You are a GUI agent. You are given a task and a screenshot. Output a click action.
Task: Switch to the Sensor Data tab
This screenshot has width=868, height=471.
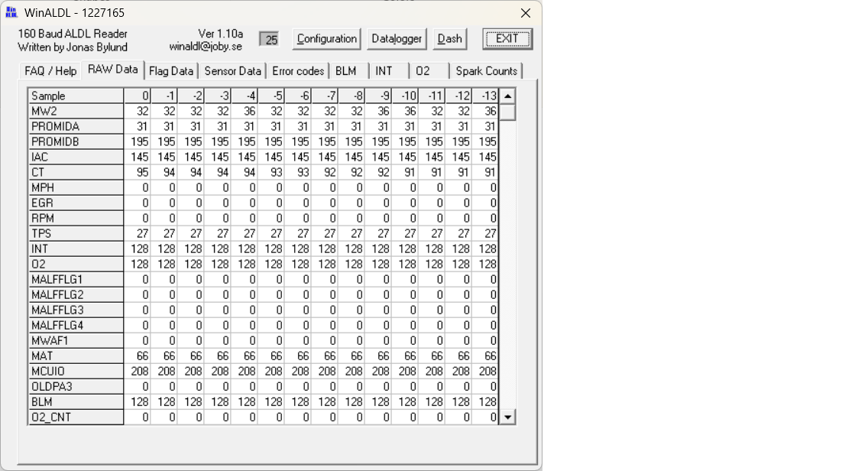(232, 71)
